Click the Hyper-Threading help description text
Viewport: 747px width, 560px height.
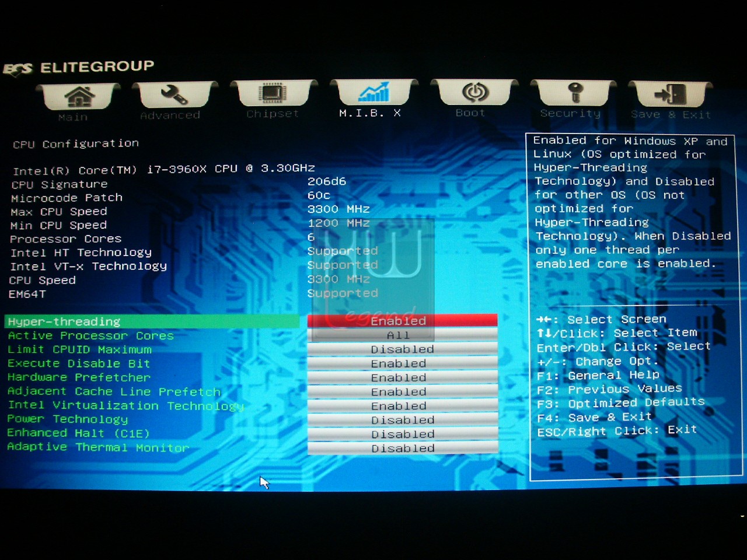[x=631, y=202]
